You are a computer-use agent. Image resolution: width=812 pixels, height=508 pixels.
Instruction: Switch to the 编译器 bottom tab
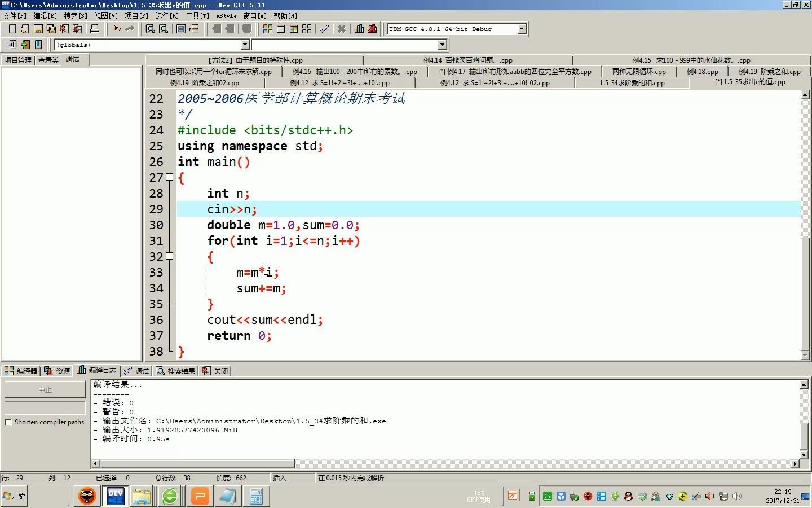(21, 371)
